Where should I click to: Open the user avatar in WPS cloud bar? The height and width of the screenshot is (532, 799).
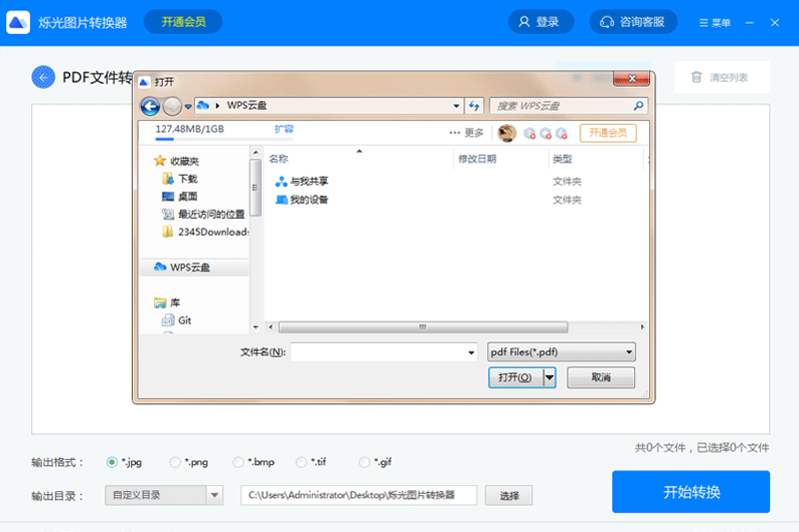click(x=506, y=133)
